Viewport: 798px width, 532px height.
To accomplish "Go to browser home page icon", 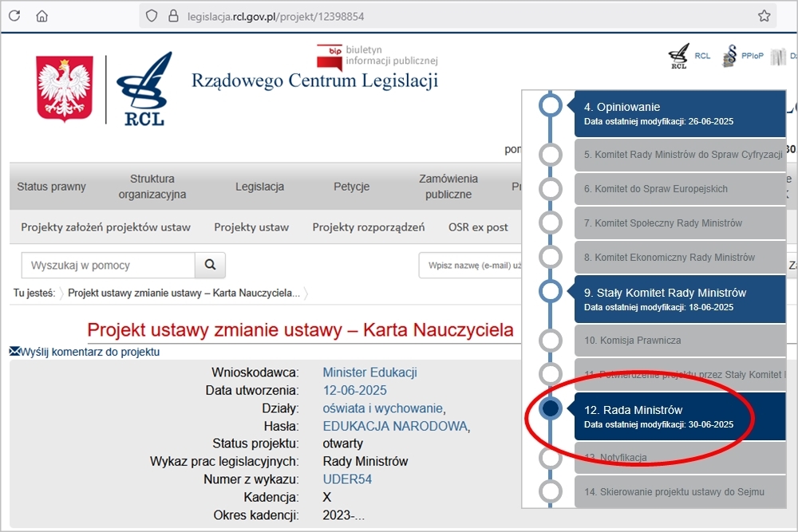I will point(41,16).
